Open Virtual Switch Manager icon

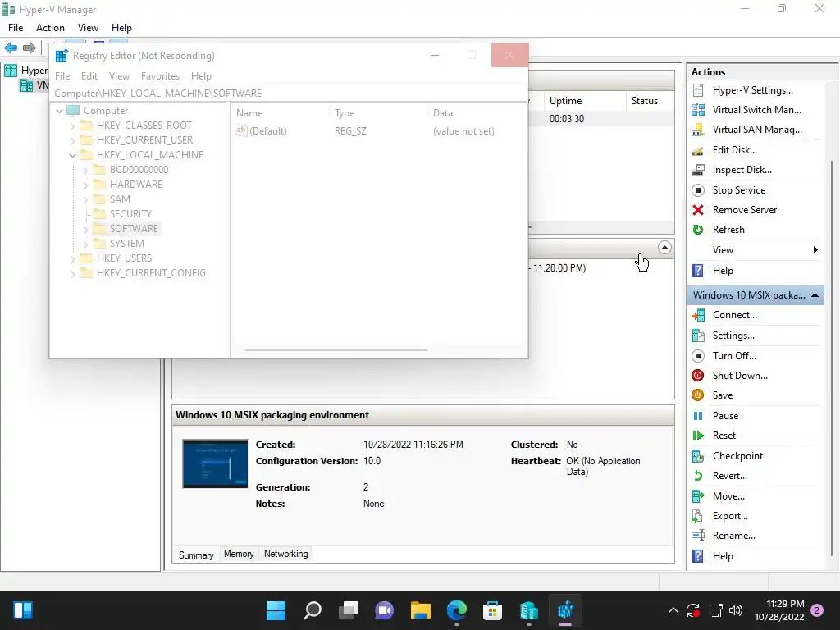[698, 110]
